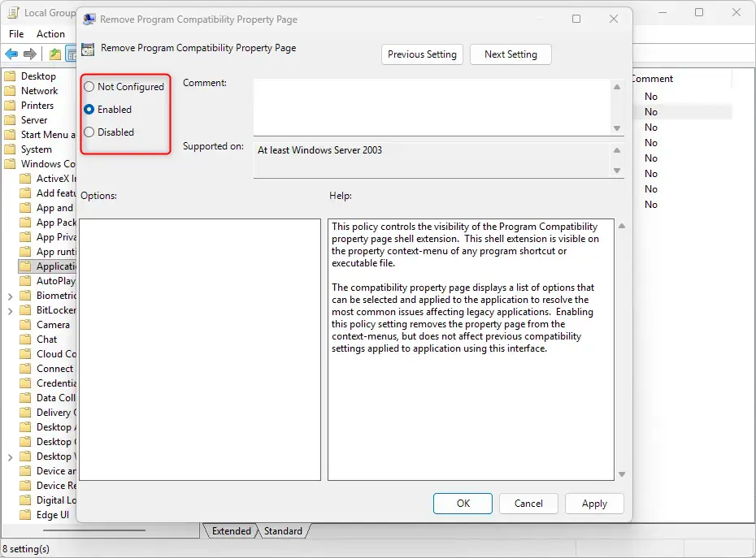Click the Up one level folder icon
Image resolution: width=756 pixels, height=558 pixels.
click(55, 54)
